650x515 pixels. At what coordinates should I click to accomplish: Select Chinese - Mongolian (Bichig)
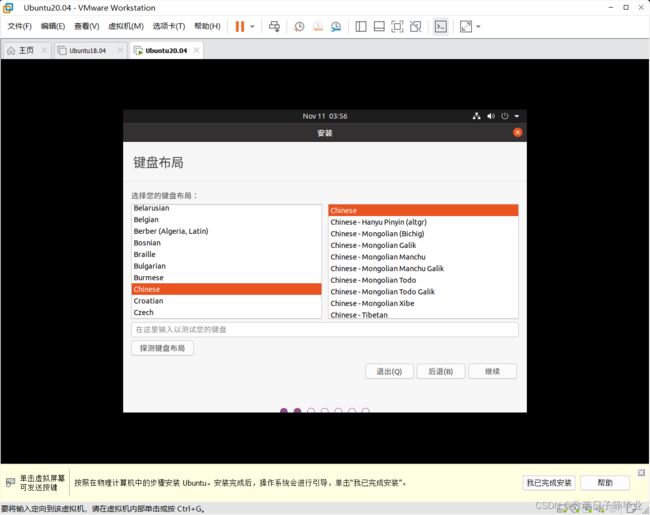coord(423,233)
